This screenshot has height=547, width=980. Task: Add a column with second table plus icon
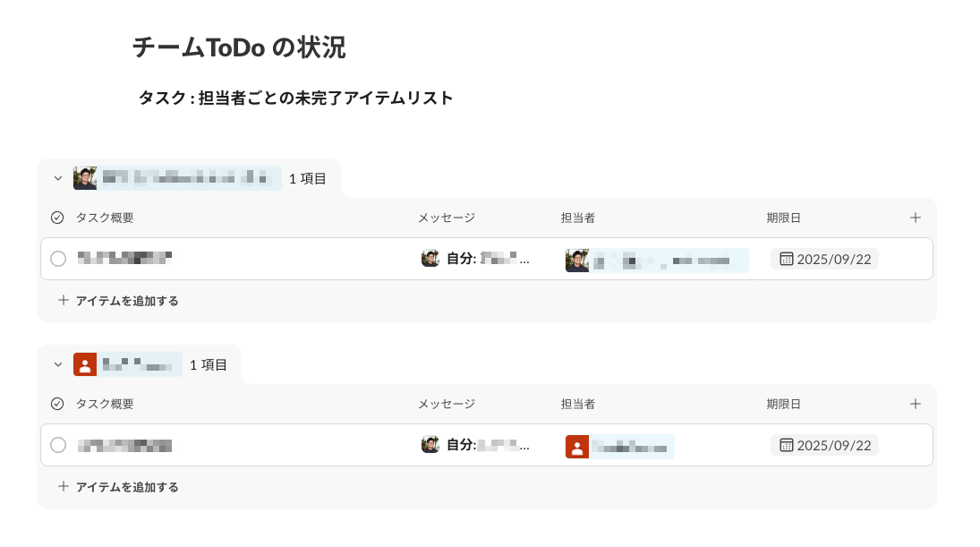[x=916, y=404]
